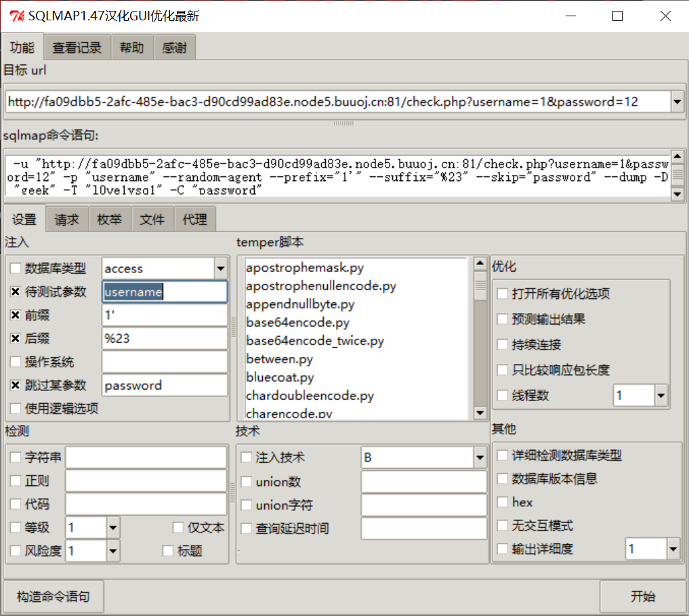689x616 pixels.
Task: Click command box scroll up arrow
Action: point(677,156)
